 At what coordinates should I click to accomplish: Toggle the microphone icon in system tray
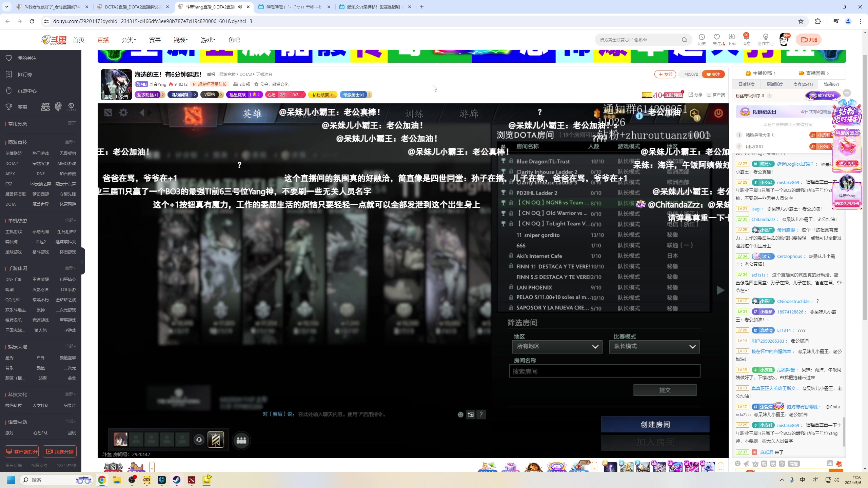coord(791,480)
